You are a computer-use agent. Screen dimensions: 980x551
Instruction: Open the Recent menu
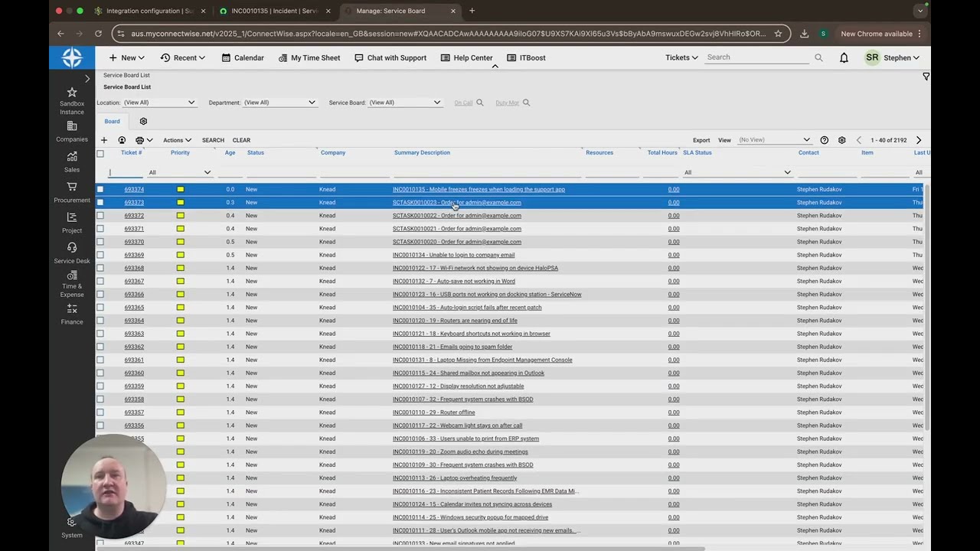[183, 57]
